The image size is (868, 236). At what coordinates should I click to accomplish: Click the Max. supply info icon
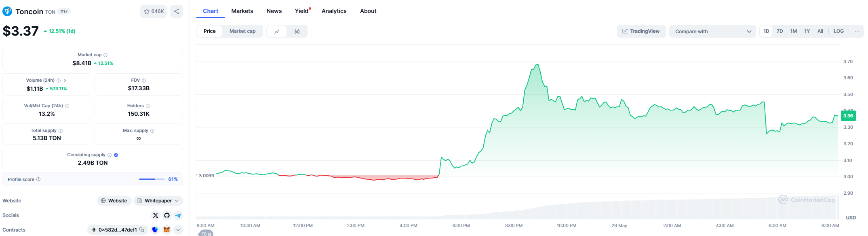pos(152,131)
